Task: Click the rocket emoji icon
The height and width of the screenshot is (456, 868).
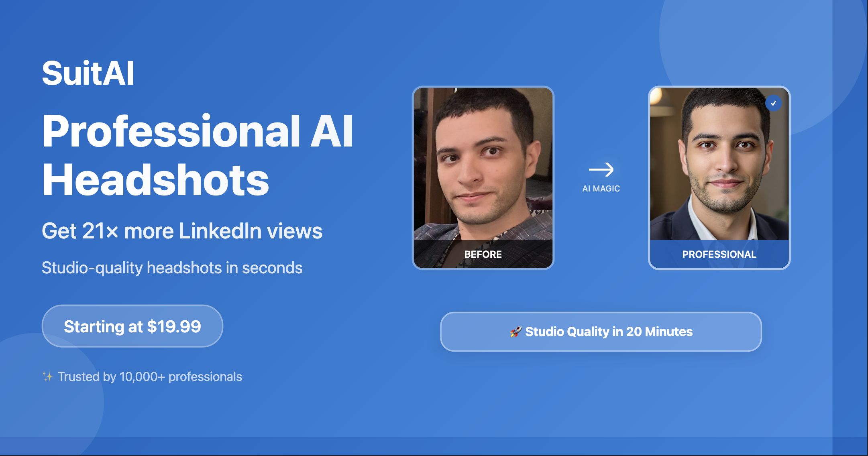Action: tap(516, 332)
